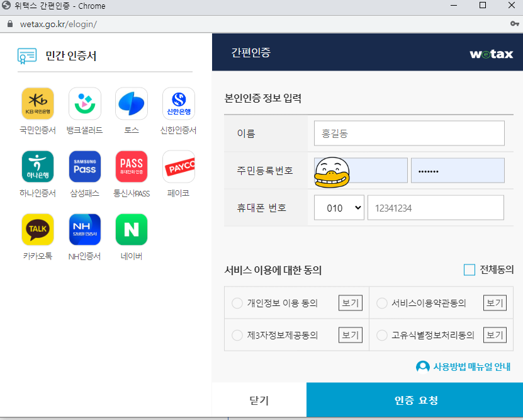The image size is (523, 420).
Task: Click the 민간 인증서 certificate header icon
Action: tap(27, 55)
